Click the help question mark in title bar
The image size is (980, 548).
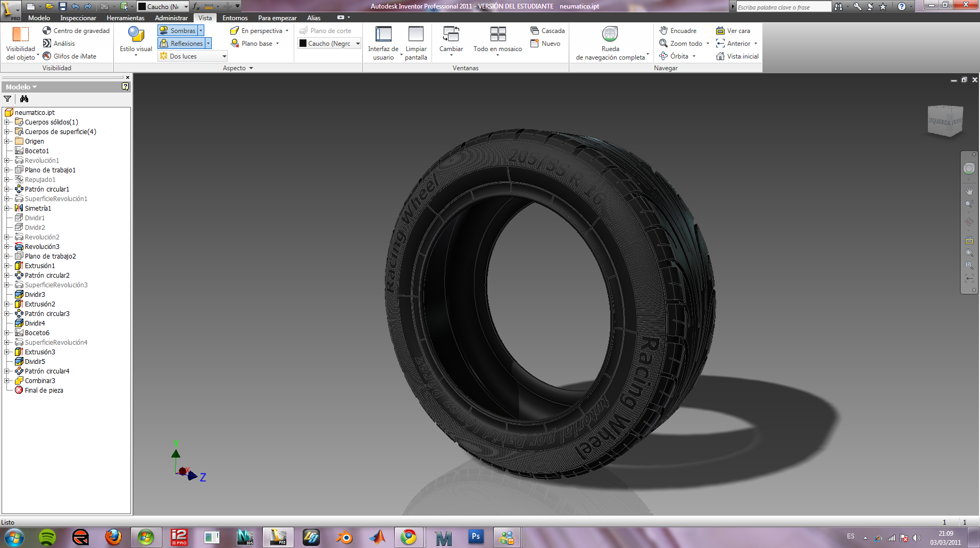pyautogui.click(x=901, y=6)
